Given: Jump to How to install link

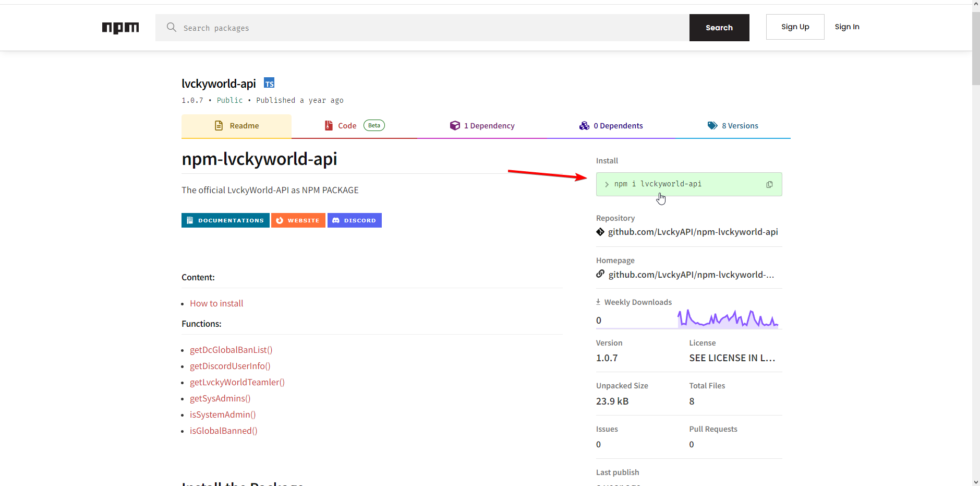Looking at the screenshot, I should click(216, 303).
